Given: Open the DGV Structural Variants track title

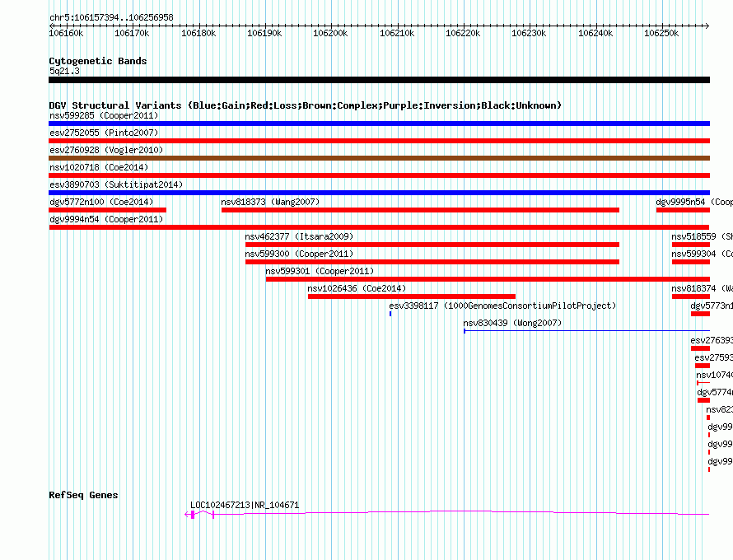Looking at the screenshot, I should [x=306, y=105].
